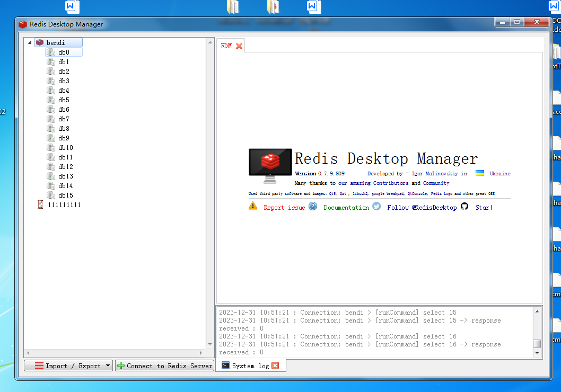
Task: Open the QtConsole link
Action: coord(417,194)
